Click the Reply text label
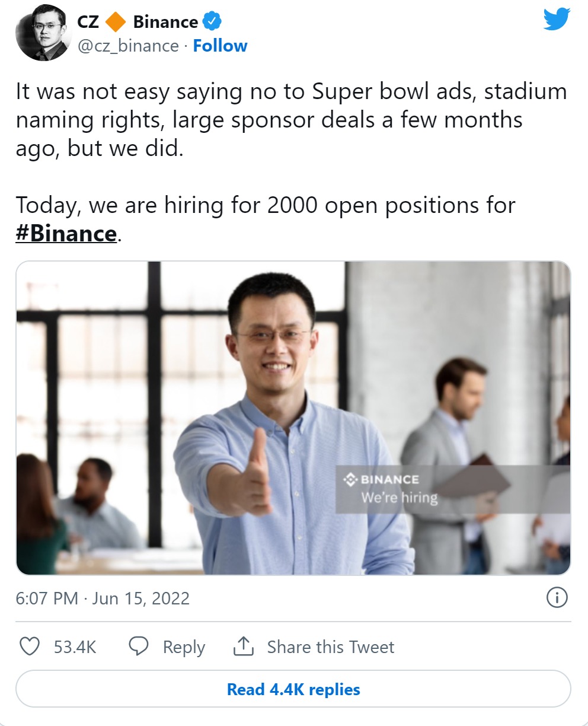588x726 pixels. coord(183,647)
